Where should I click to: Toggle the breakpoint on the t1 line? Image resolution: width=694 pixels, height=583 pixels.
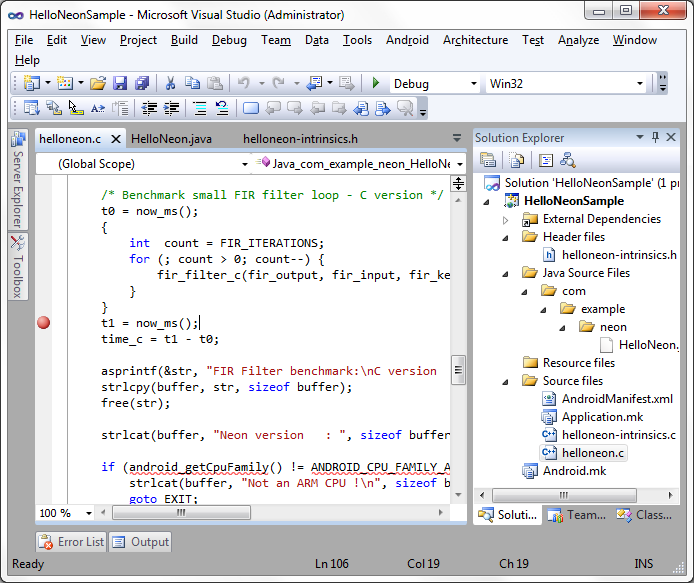(43, 322)
